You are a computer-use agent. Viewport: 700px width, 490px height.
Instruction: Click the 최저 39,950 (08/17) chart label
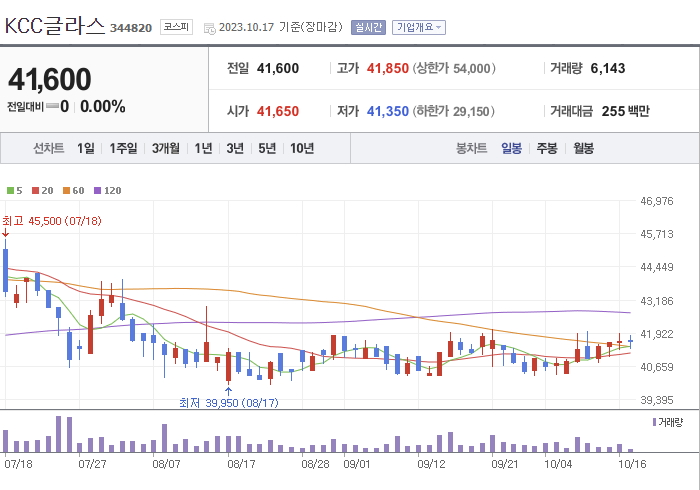[229, 403]
